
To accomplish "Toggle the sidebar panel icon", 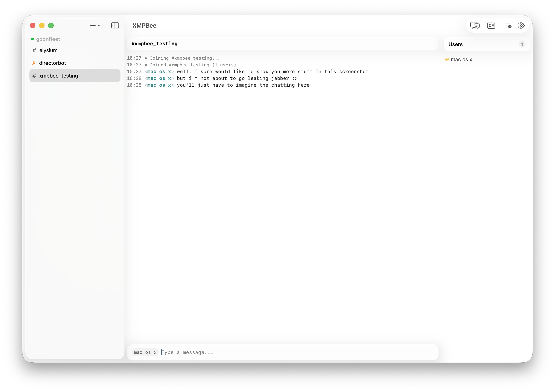I will (x=115, y=25).
